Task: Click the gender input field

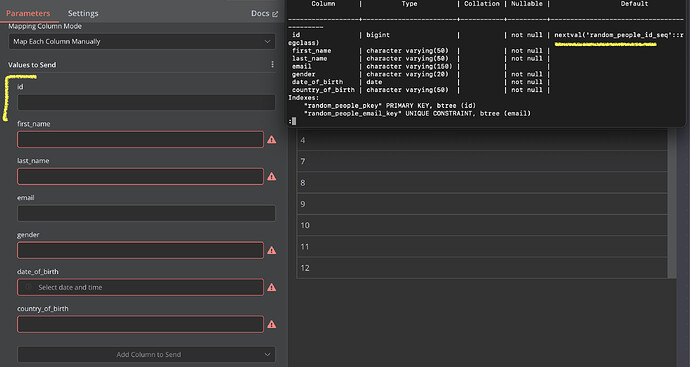Action: click(140, 250)
